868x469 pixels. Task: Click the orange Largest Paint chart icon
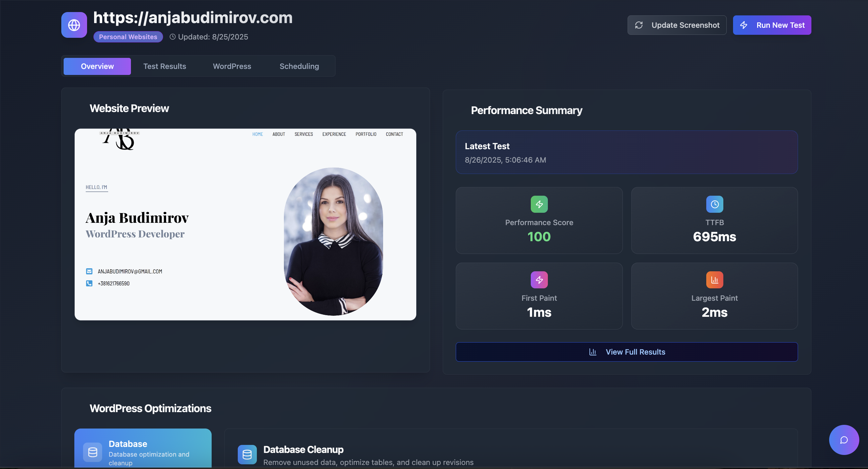[714, 279]
